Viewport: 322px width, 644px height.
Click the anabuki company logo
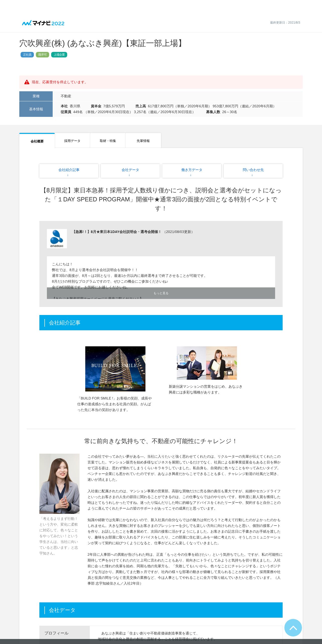point(57,238)
